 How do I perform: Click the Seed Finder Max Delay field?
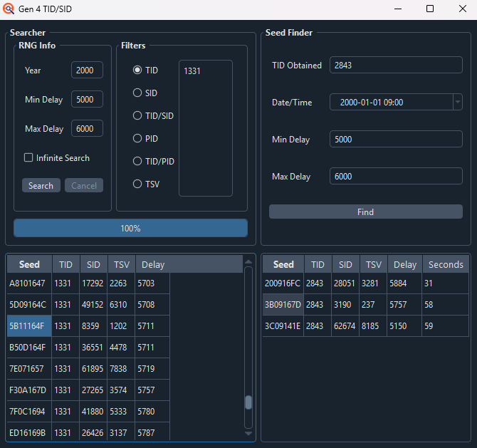click(x=396, y=176)
